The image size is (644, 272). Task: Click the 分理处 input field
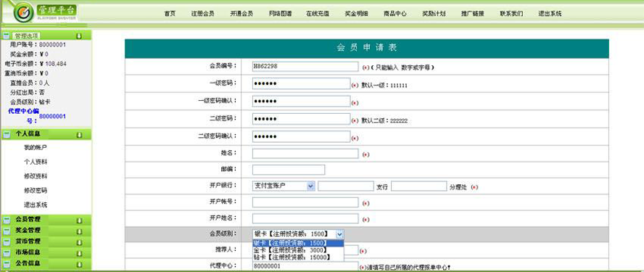pyautogui.click(x=419, y=186)
